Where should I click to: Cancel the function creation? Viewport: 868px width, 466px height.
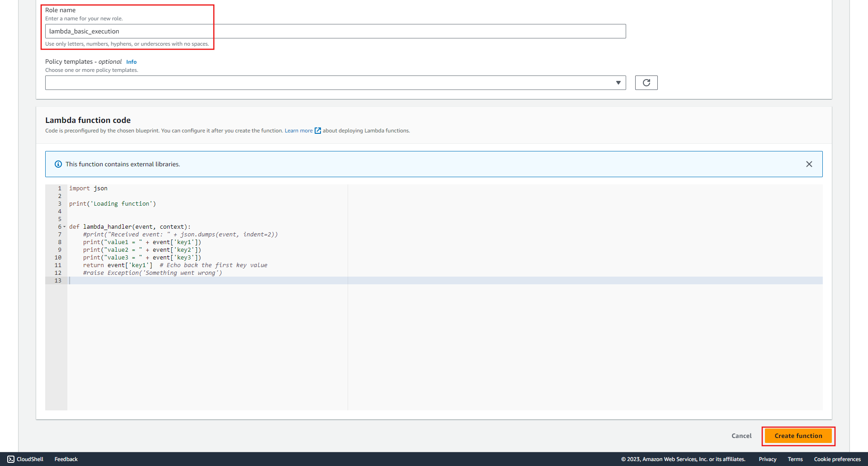741,436
